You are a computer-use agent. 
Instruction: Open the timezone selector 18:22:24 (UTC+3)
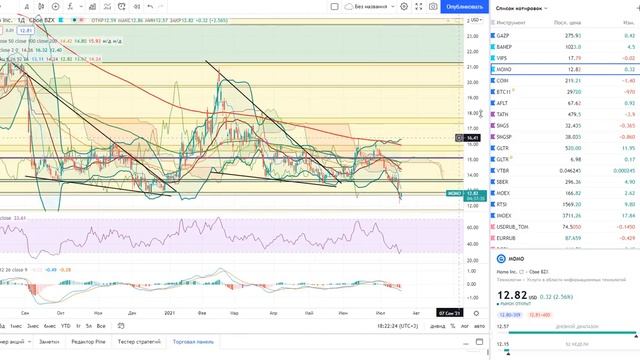pyautogui.click(x=398, y=326)
